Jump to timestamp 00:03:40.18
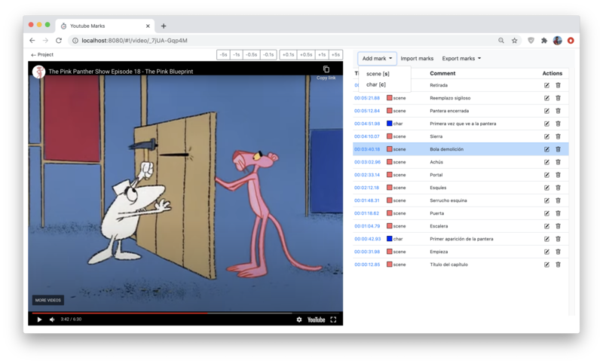Screen dimensions: 603x364 367,149
